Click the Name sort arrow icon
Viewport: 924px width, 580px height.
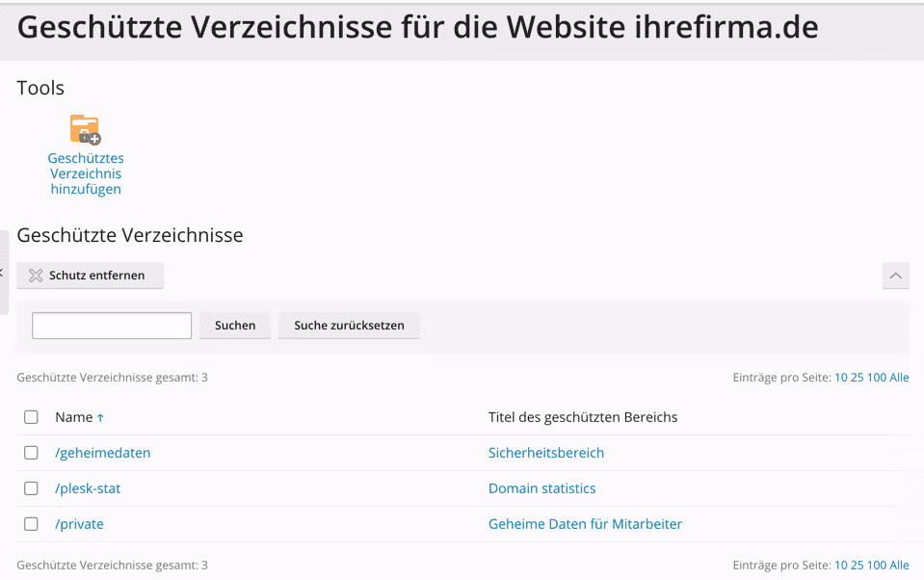click(100, 418)
